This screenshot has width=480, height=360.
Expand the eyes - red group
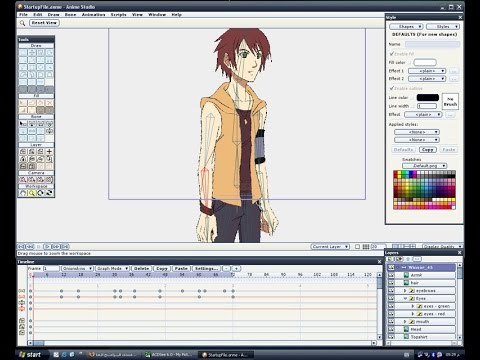pyautogui.click(x=413, y=314)
